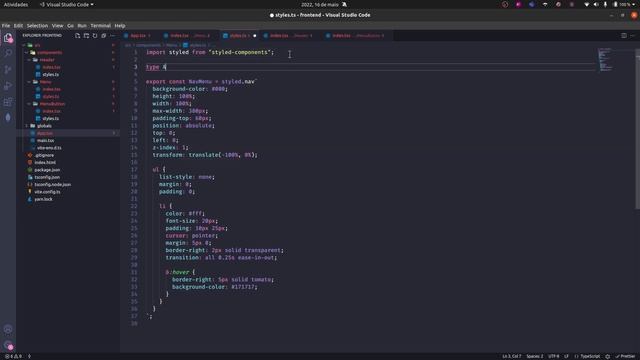This screenshot has height=360, width=640.
Task: Open the system status menu at top right
Action: point(610,4)
